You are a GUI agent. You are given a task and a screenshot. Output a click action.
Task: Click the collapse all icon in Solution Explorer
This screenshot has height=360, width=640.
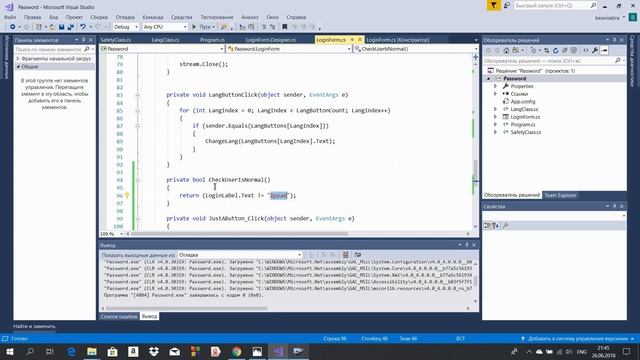pyautogui.click(x=565, y=51)
